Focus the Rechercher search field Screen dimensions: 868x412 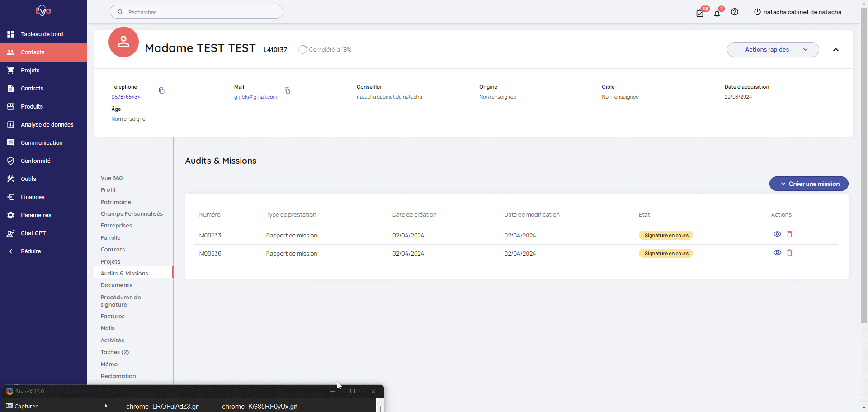(197, 12)
